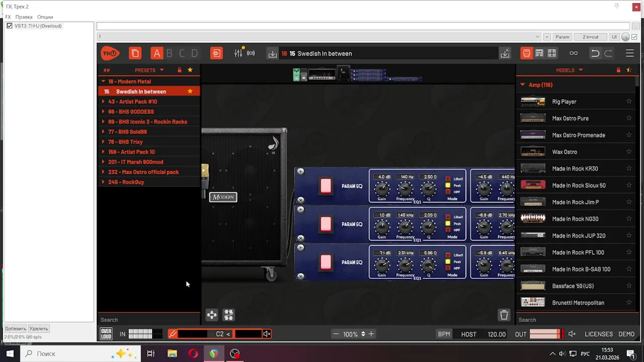
Task: Select Peak mode on middle PARAM EQ
Action: (448, 224)
